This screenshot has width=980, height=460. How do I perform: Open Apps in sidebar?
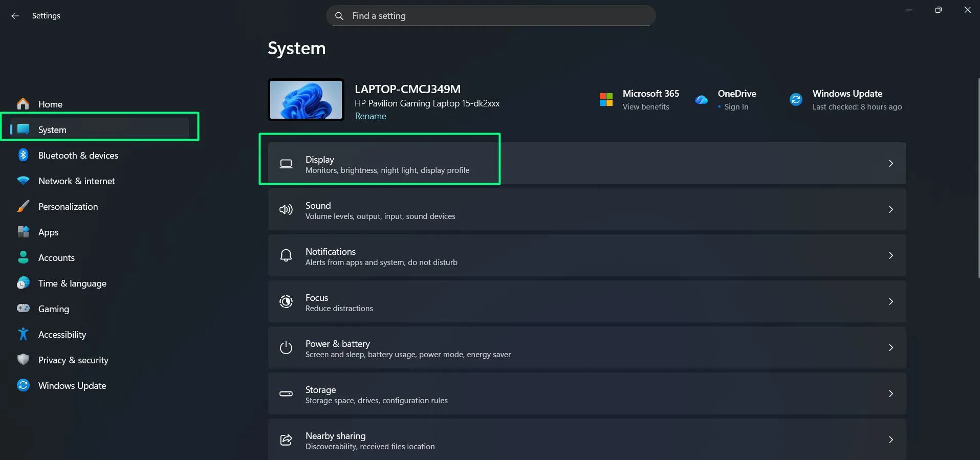point(100,232)
